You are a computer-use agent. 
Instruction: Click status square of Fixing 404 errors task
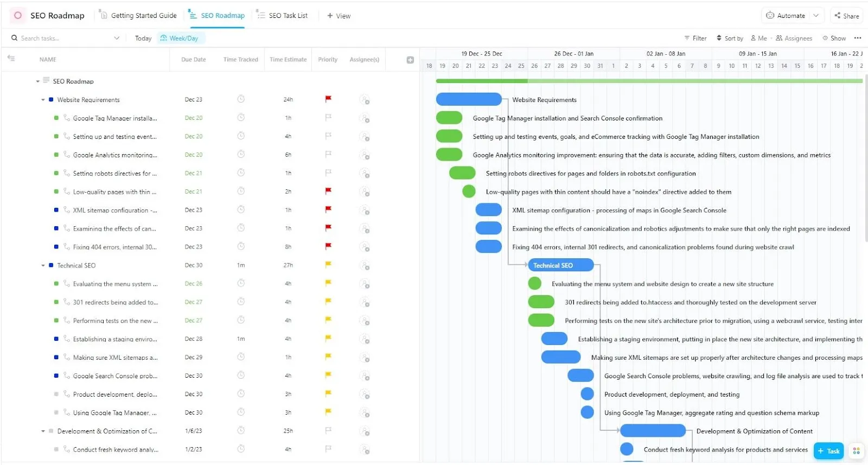click(x=56, y=247)
